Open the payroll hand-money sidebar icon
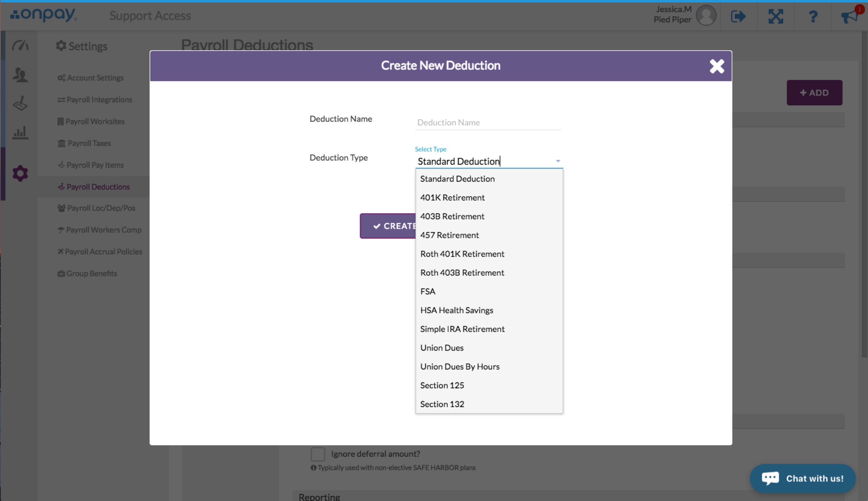The image size is (868, 501). (20, 103)
